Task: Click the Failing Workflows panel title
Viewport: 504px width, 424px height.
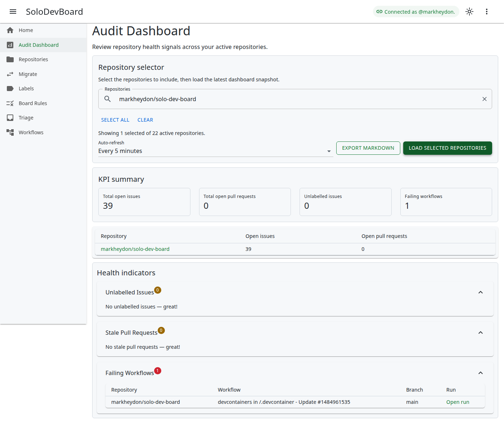Action: pyautogui.click(x=130, y=373)
